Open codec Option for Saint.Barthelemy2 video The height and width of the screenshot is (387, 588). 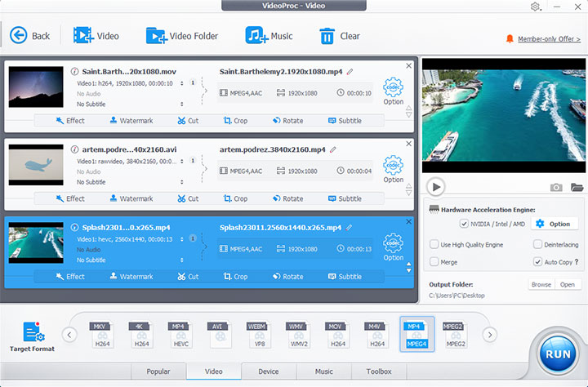pyautogui.click(x=393, y=91)
